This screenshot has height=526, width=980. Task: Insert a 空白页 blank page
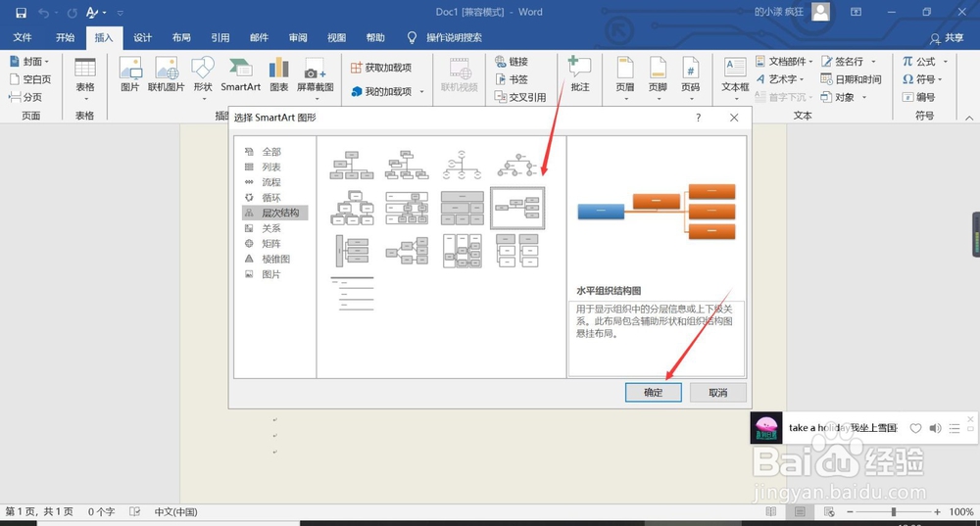pyautogui.click(x=30, y=79)
